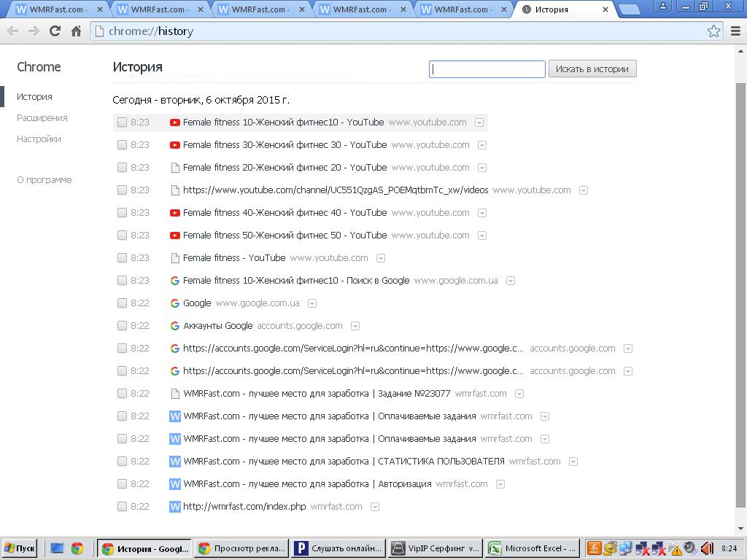Click Google icon beside Аккаунты Google entry
Screen dimensions: 747x560
point(175,326)
